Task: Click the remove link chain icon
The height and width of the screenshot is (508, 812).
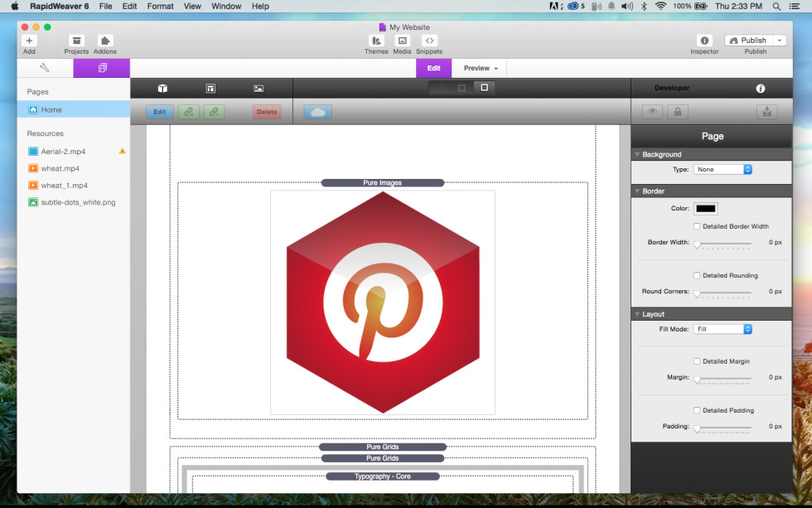Action: (x=215, y=112)
